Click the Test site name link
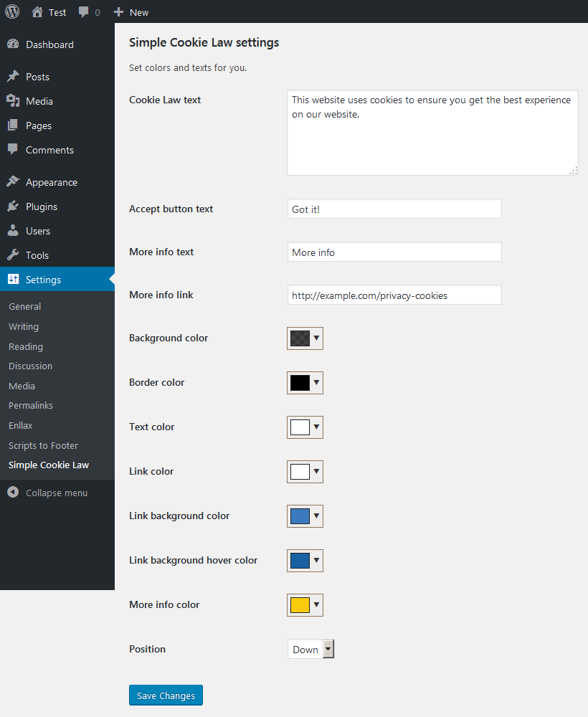The width and height of the screenshot is (588, 717). click(x=57, y=12)
